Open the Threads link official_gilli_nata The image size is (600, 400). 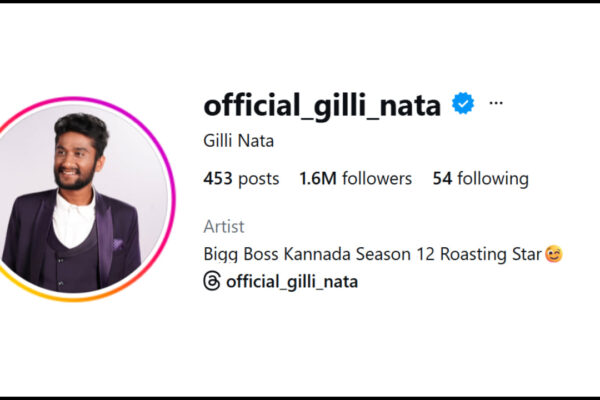pos(291,281)
